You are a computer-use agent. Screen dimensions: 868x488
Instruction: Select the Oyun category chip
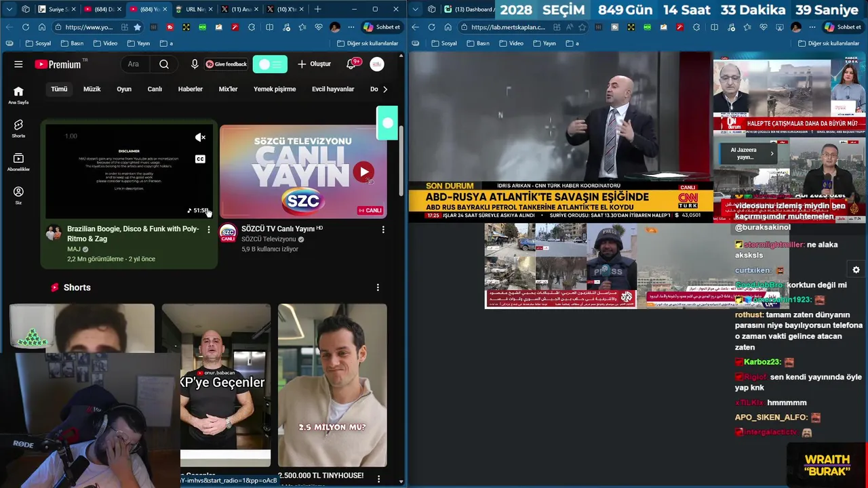click(124, 89)
